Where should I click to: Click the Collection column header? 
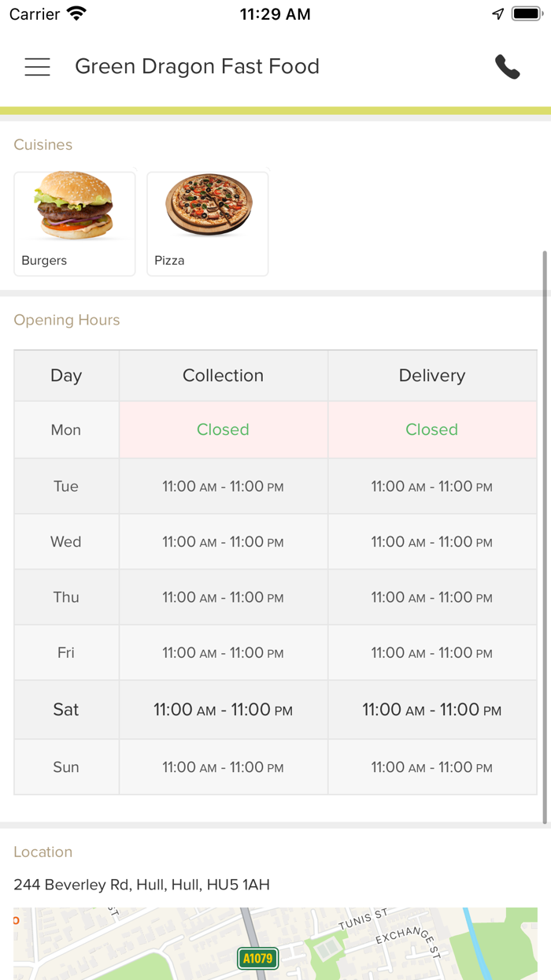224,376
